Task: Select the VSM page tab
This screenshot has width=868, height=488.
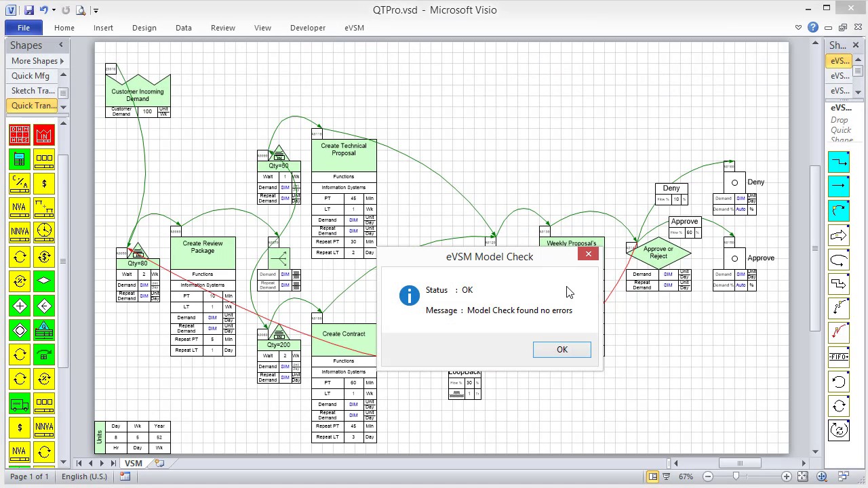Action: (x=134, y=463)
